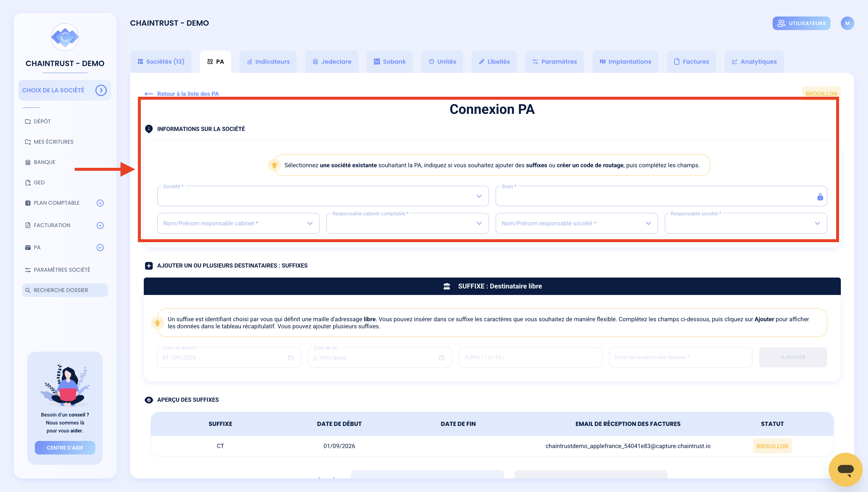
Task: Click the Date de début field
Action: 229,357
